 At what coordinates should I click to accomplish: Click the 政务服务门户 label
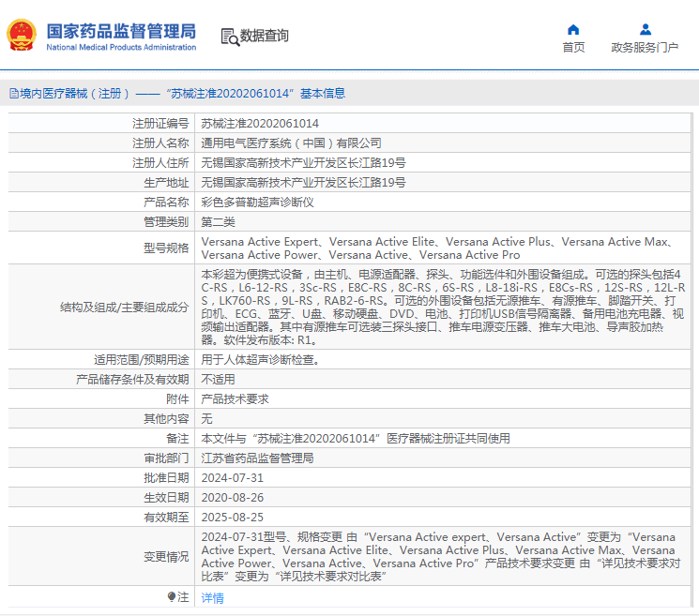645,47
